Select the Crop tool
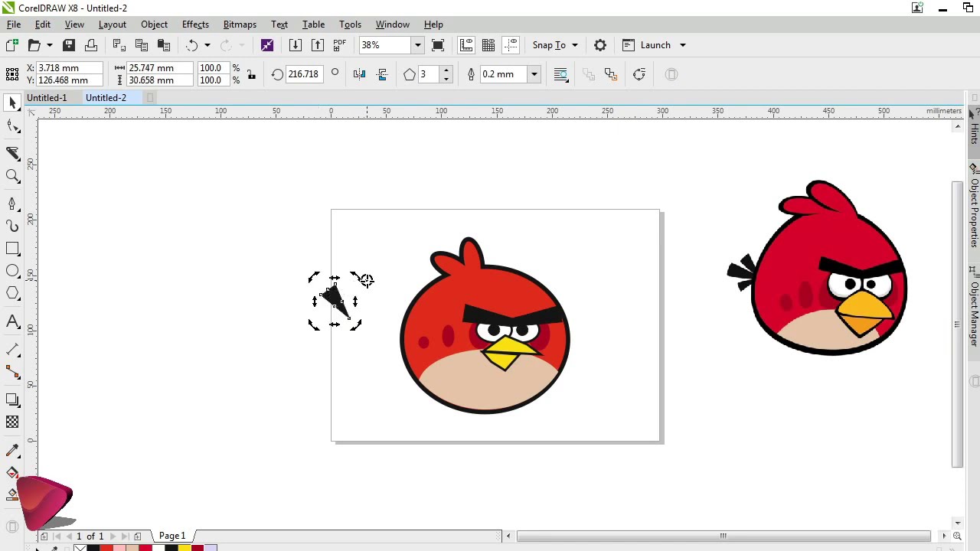 (x=12, y=153)
